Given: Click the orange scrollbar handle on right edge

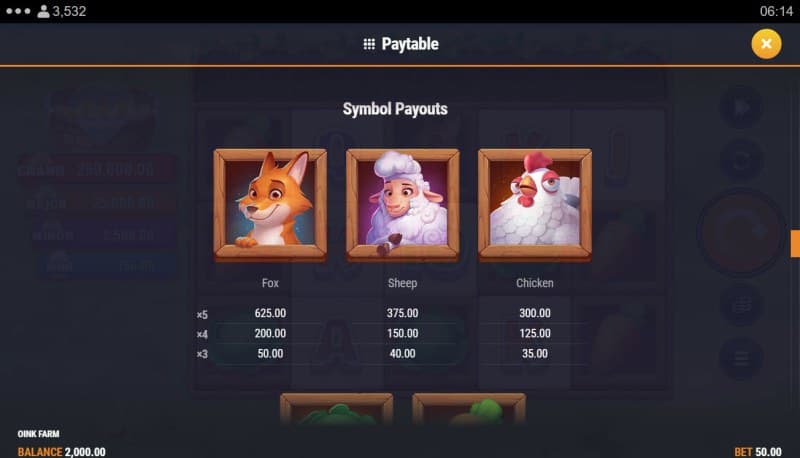Looking at the screenshot, I should (x=795, y=244).
